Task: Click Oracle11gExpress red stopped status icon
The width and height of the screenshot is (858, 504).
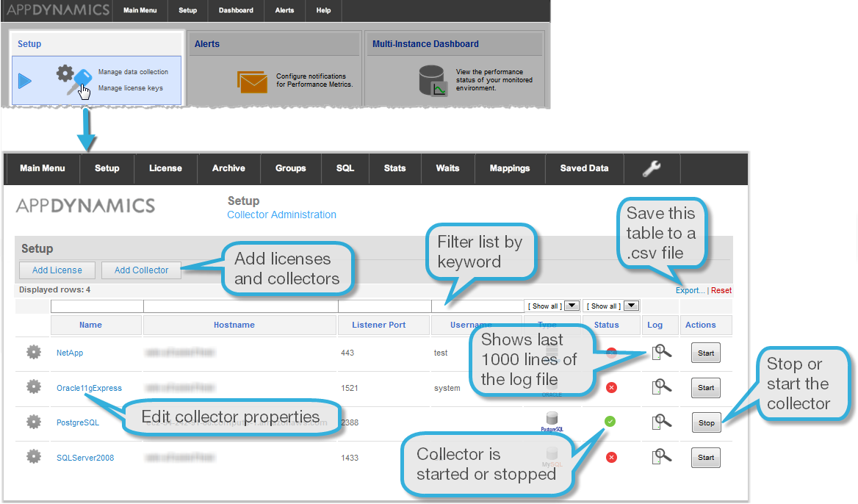Action: (612, 387)
